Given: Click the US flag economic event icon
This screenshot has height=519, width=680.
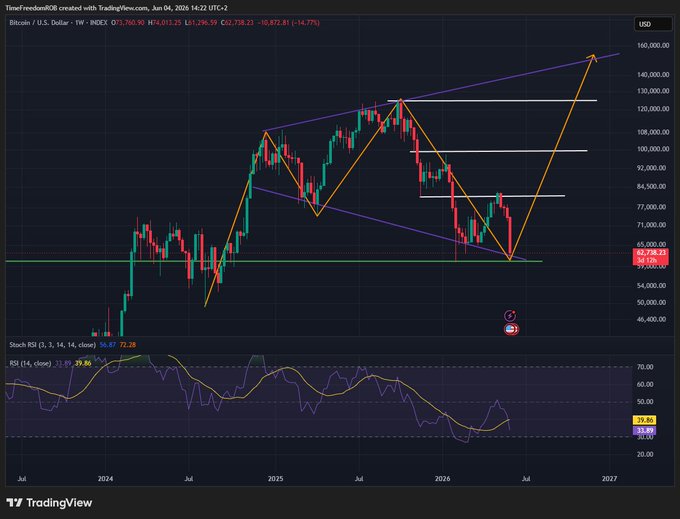Looking at the screenshot, I should 511,329.
